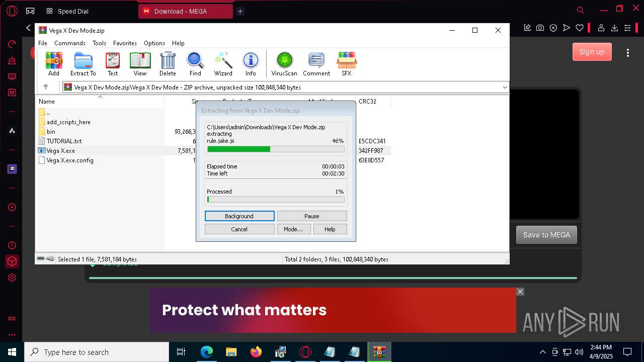Click the Opera downloads arrow icon
The image size is (644, 362).
coord(614,28)
